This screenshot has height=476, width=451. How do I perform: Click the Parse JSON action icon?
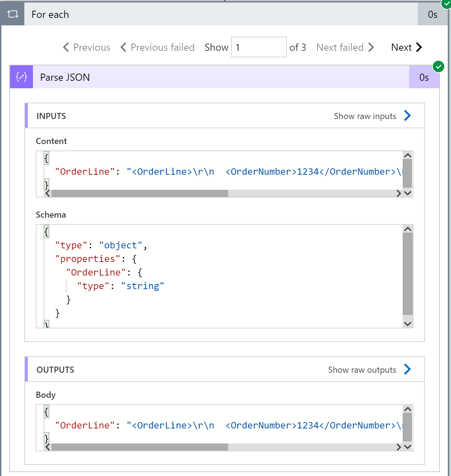point(21,77)
